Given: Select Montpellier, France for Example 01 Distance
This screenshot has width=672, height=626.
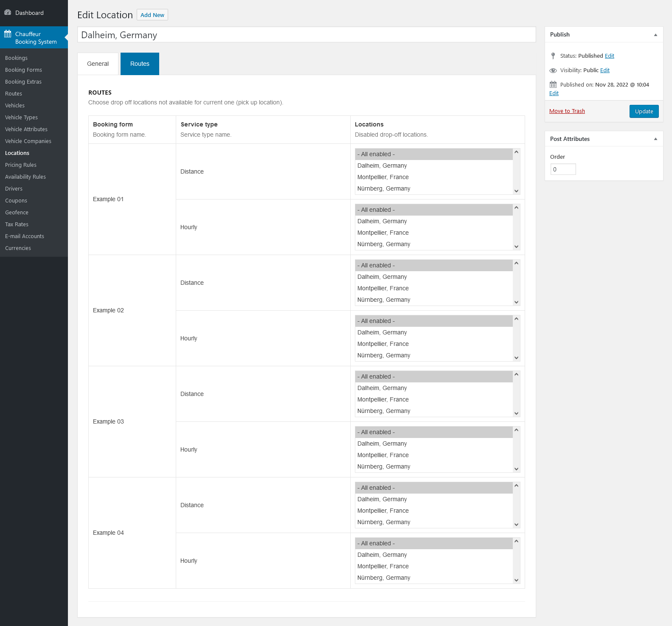Looking at the screenshot, I should [x=383, y=177].
